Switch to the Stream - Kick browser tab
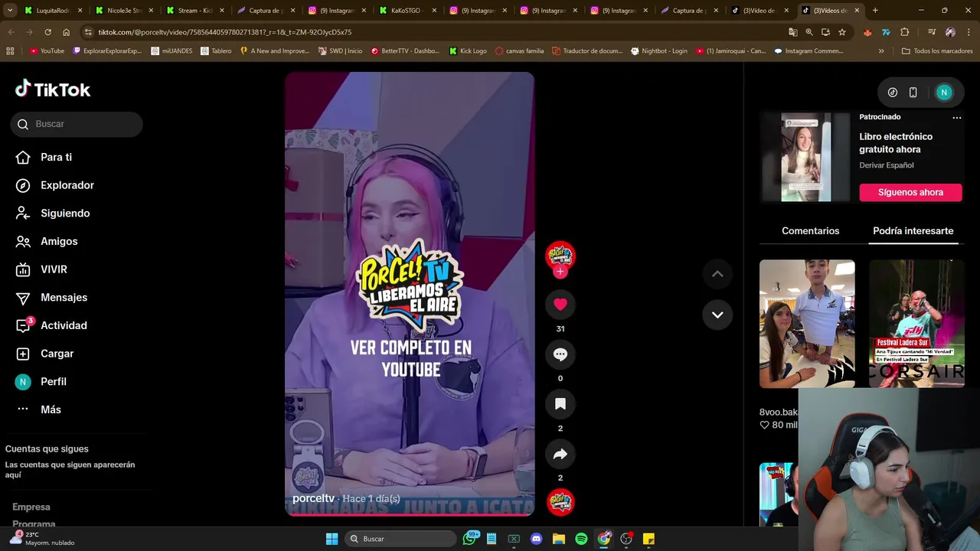The height and width of the screenshot is (551, 980). [x=194, y=11]
